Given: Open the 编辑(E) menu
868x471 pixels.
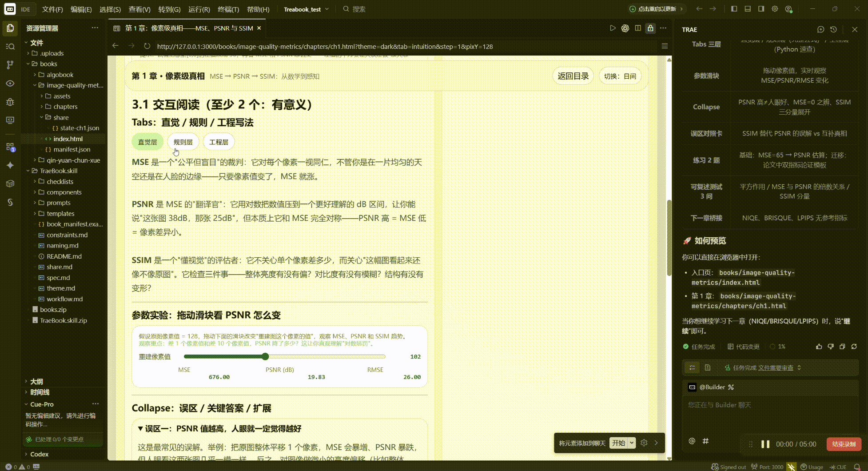Looking at the screenshot, I should click(81, 9).
